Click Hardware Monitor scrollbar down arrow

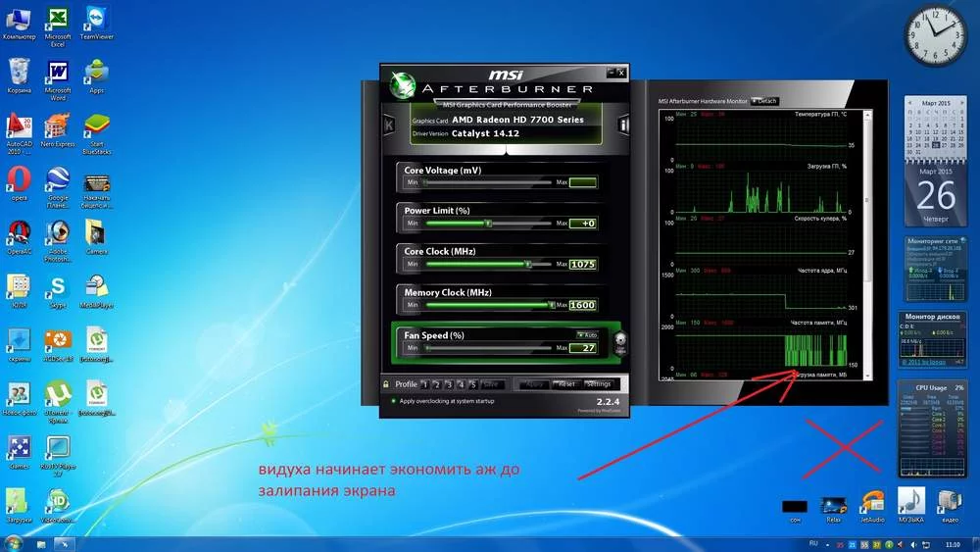[x=867, y=376]
